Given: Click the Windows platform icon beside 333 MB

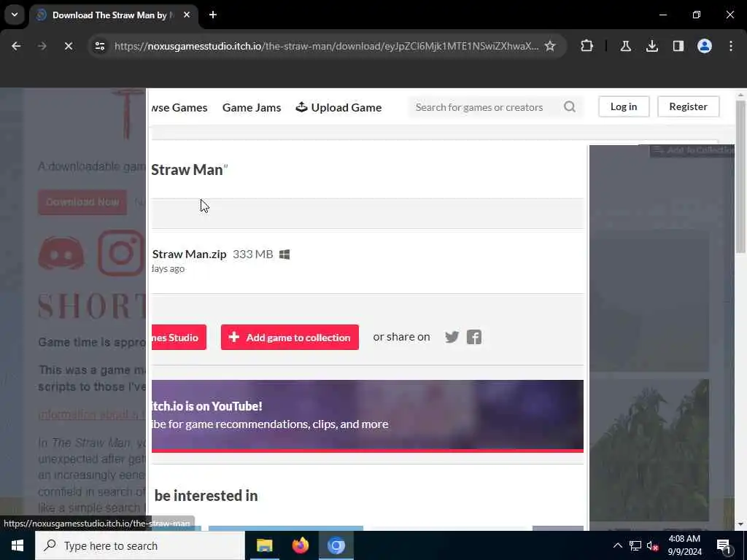Looking at the screenshot, I should point(285,254).
